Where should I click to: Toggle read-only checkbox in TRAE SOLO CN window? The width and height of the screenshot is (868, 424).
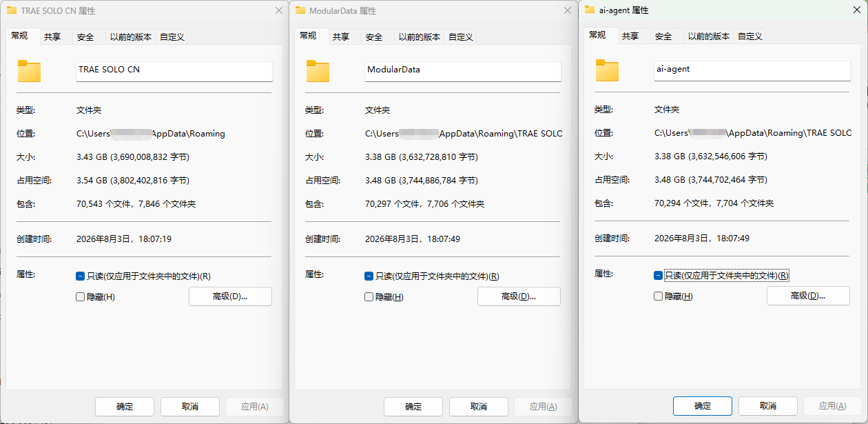(x=81, y=276)
